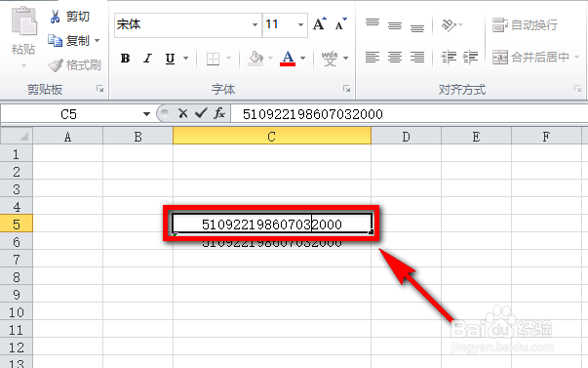This screenshot has width=588, height=368.
Task: Toggle Bold formatting
Action: coord(125,59)
